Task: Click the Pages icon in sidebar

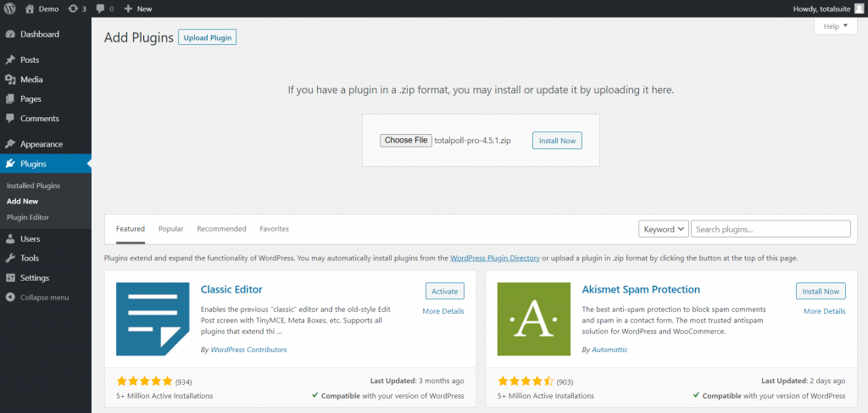Action: 10,99
